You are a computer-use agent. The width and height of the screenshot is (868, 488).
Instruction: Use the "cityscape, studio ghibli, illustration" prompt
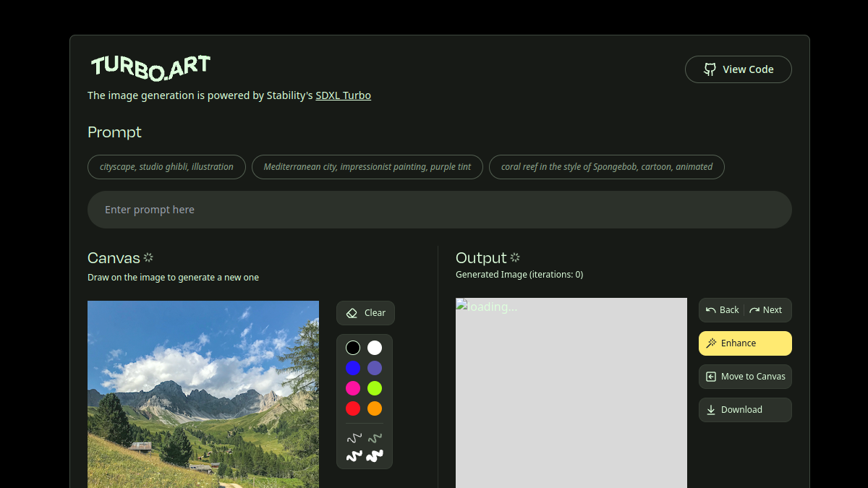click(166, 167)
